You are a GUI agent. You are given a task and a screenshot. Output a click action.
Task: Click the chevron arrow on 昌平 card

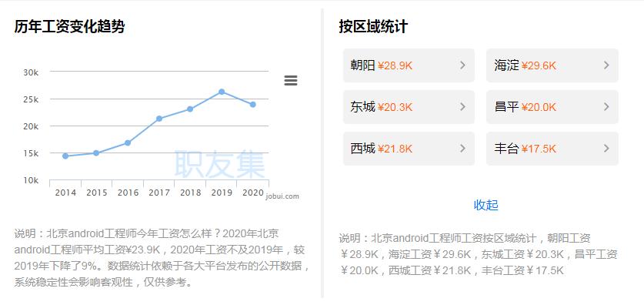[x=606, y=107]
